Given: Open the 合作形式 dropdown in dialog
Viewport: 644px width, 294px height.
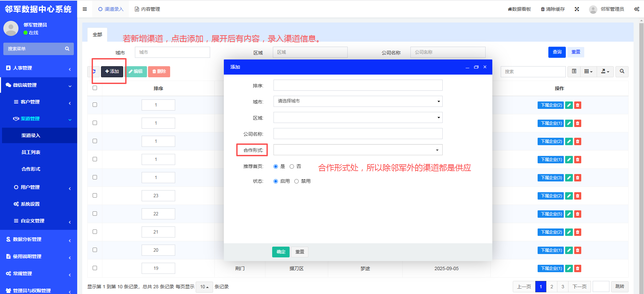Looking at the screenshot, I should tap(358, 150).
